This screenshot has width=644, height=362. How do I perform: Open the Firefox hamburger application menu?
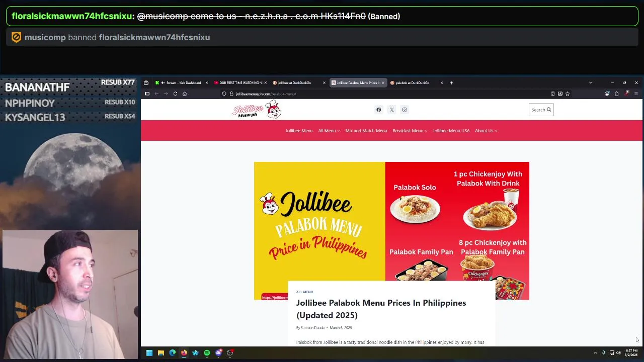[x=636, y=94]
